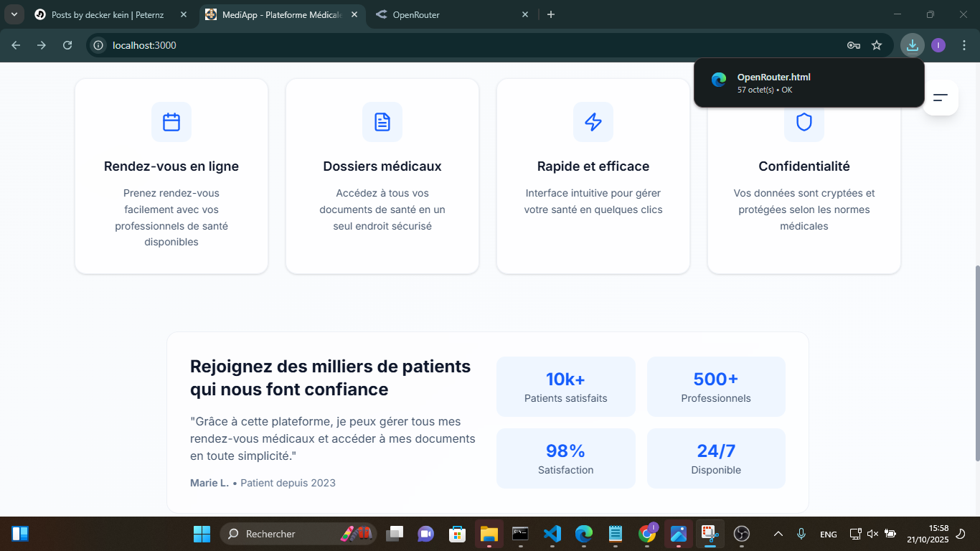Expand the hidden system tray icons chevron
This screenshot has width=980, height=551.
(x=778, y=534)
